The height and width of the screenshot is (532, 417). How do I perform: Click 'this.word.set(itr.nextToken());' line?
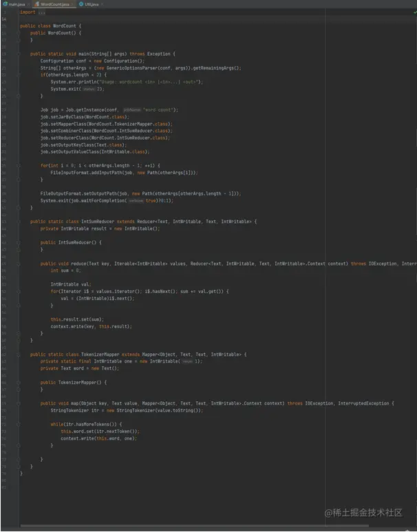pos(100,432)
